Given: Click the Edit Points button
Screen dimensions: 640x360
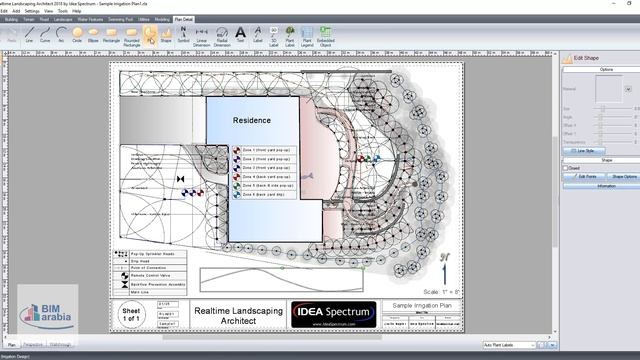Looking at the screenshot, I should (x=584, y=176).
